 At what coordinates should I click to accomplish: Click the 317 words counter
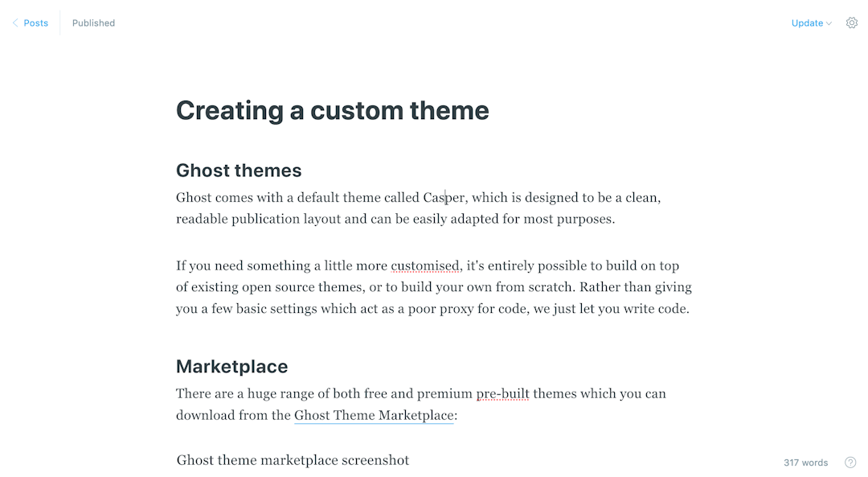[x=805, y=463]
